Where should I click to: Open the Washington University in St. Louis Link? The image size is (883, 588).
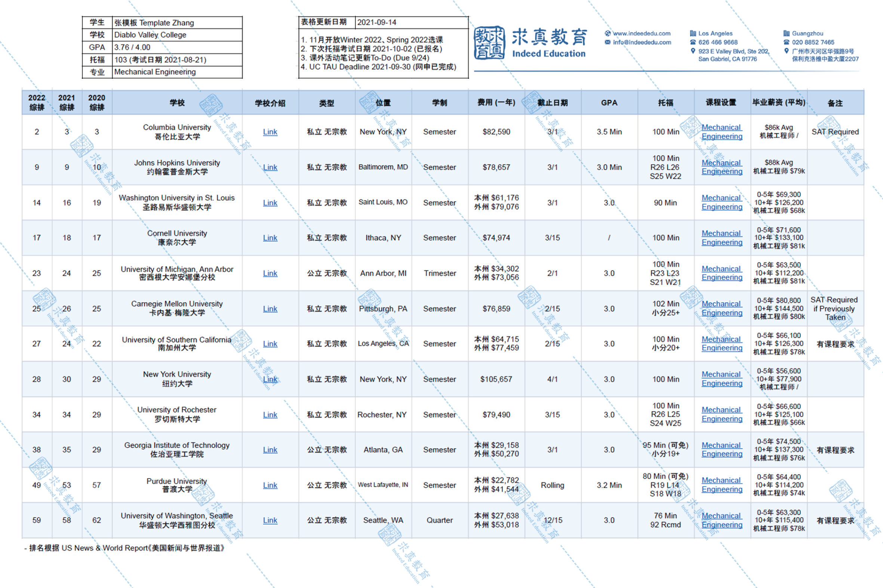pos(270,203)
